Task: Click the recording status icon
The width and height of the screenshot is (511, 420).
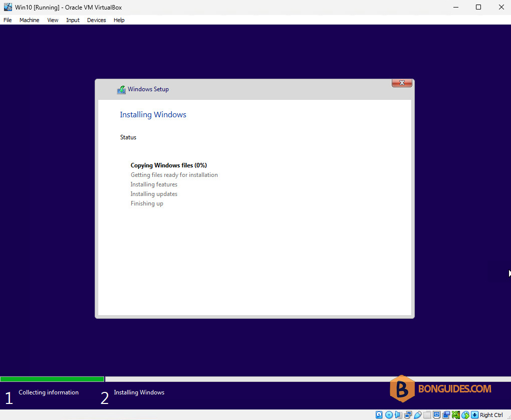Action: pyautogui.click(x=446, y=415)
